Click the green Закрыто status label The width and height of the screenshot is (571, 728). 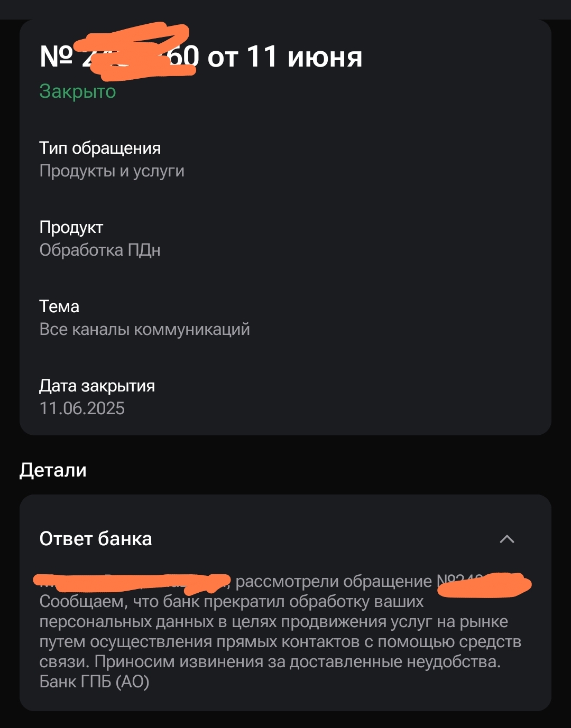(78, 91)
